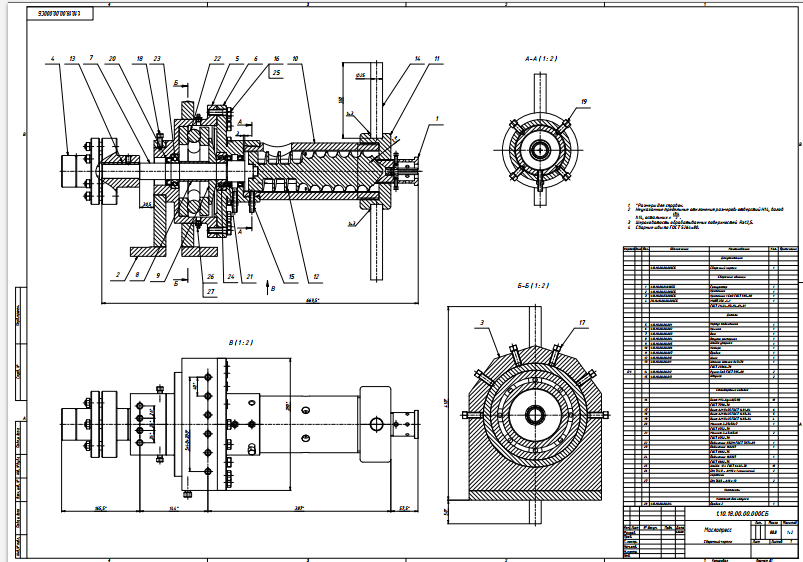Click part callout number 1 at right

point(437,119)
